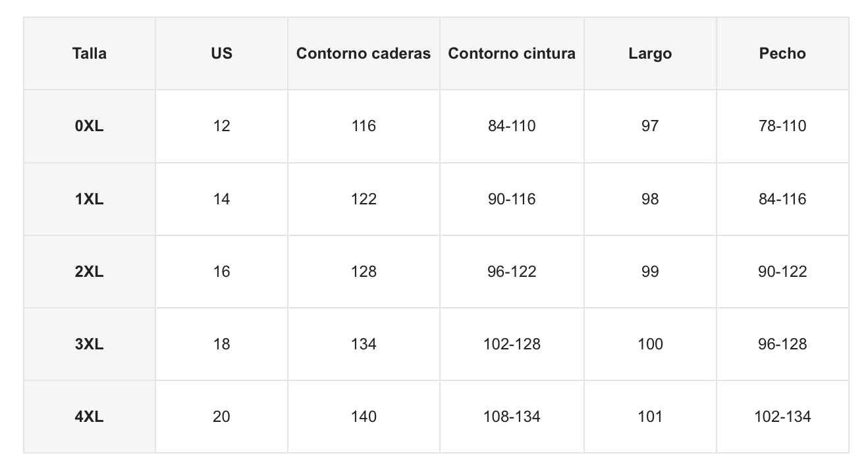
Task: Select the Pecho column header
Action: tap(782, 53)
